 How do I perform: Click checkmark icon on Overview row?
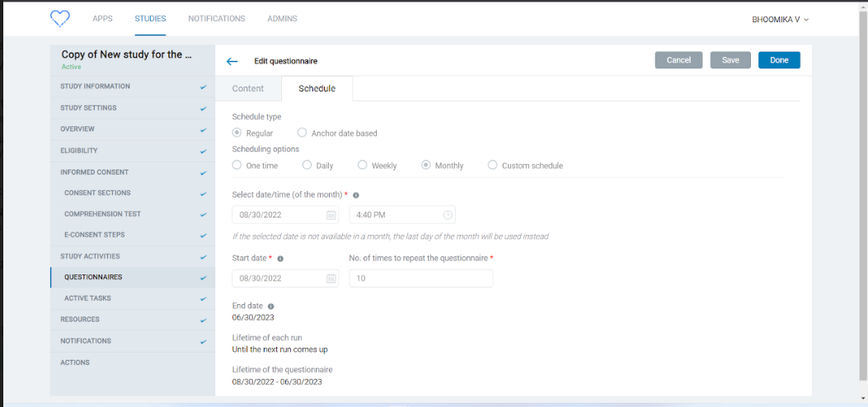pyautogui.click(x=204, y=129)
